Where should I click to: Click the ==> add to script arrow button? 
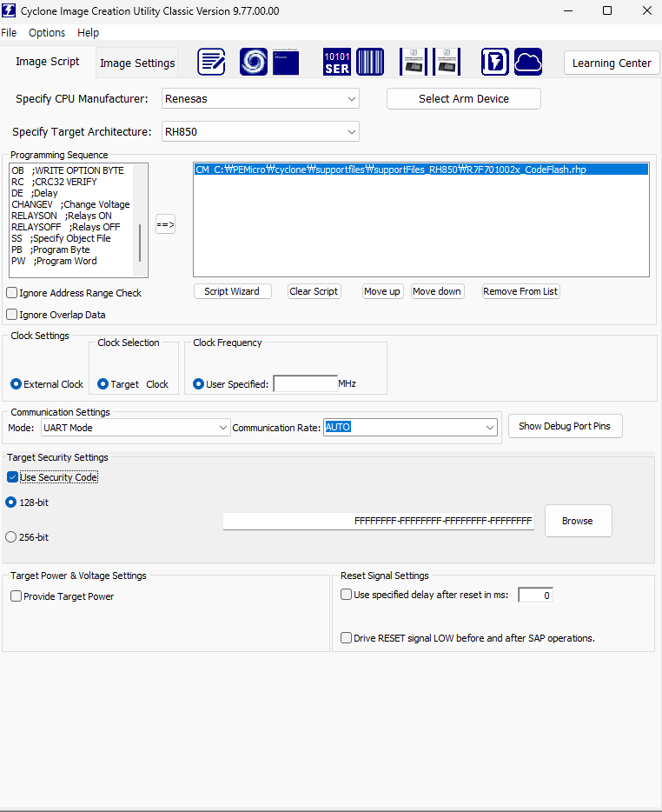tap(165, 224)
